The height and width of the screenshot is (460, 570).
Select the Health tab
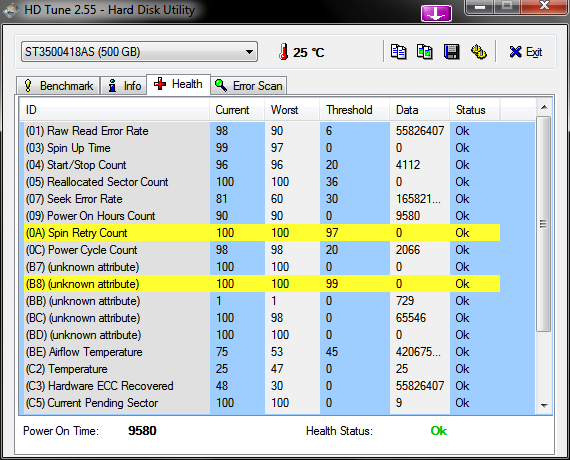pyautogui.click(x=178, y=84)
